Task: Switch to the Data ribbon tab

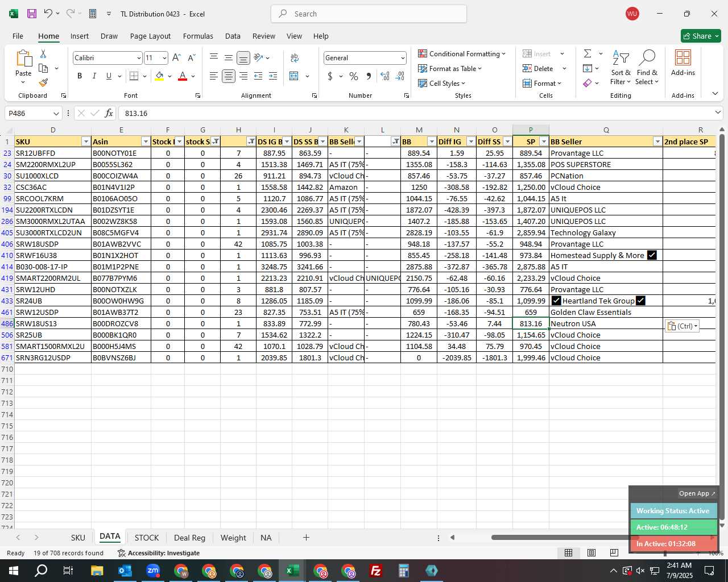Action: [x=233, y=36]
